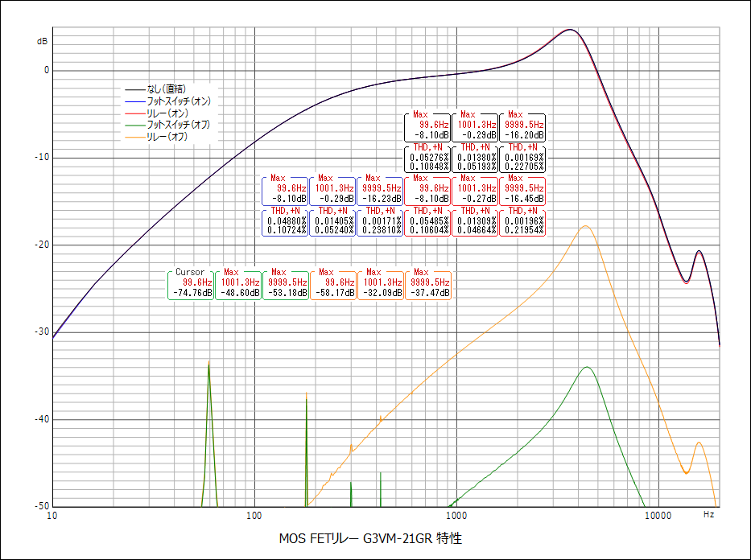Click the orange リレー(オフ) legend entry
This screenshot has width=751, height=560.
tap(157, 137)
